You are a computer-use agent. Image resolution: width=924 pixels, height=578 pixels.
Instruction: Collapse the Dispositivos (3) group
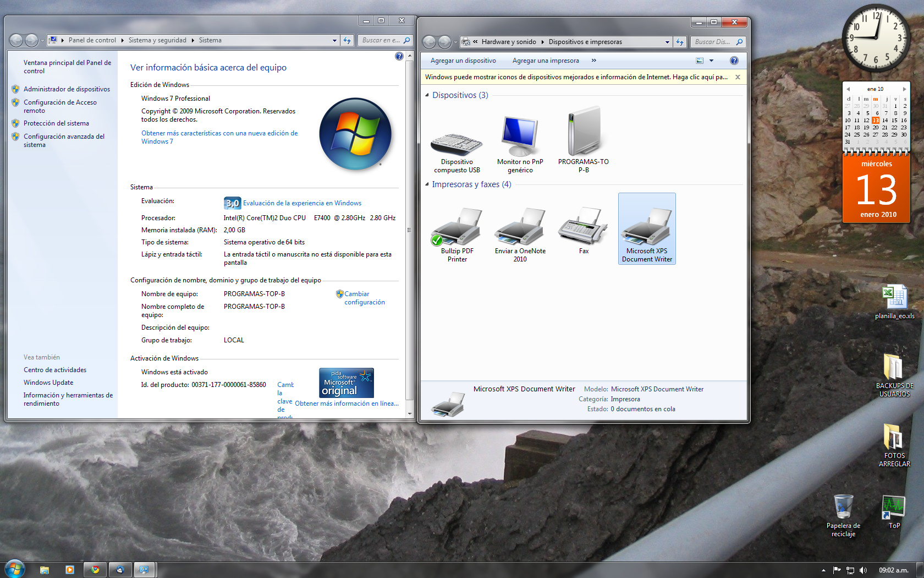pos(427,95)
